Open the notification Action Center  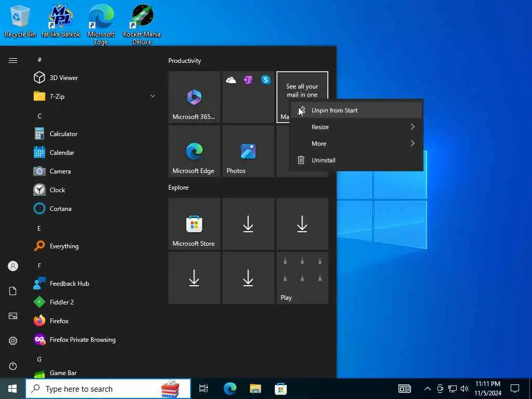(515, 389)
